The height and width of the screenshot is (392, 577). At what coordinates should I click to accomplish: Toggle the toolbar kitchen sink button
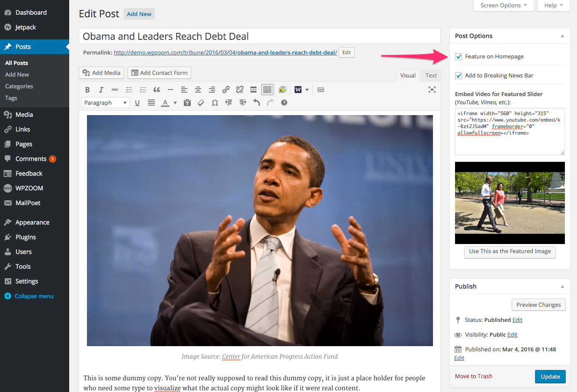[x=267, y=90]
